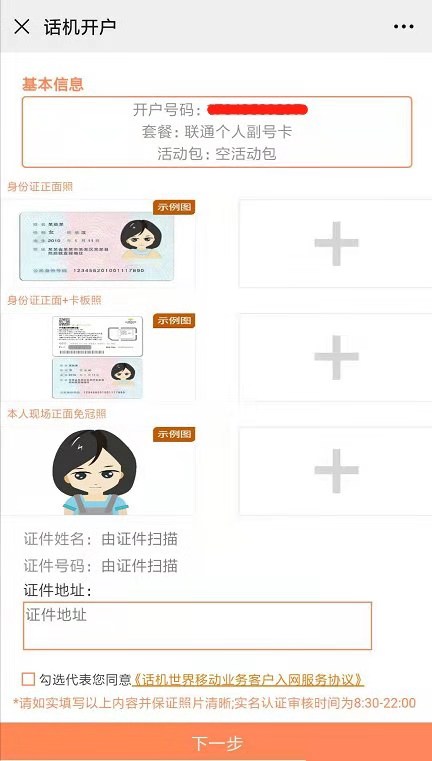The image size is (432, 761).
Task: Tap plus to upload 身份证正面照
Action: pyautogui.click(x=336, y=243)
